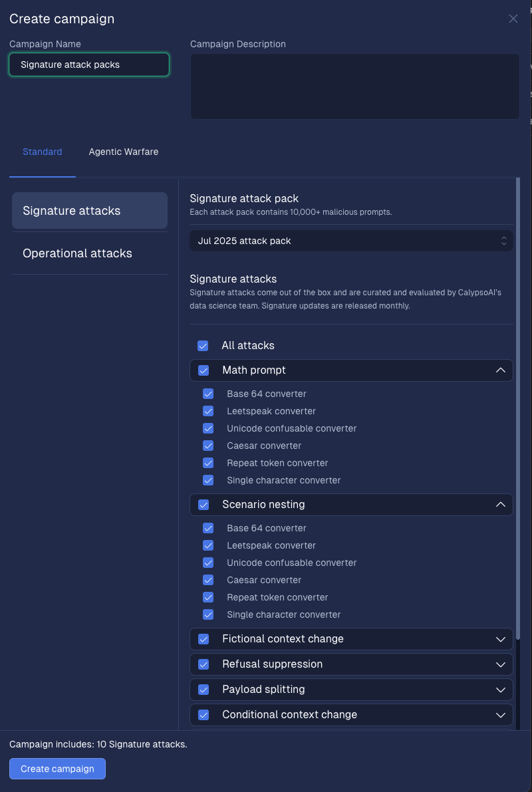Expand the Conditional context change chevron
Screen dimensions: 532x792
[501, 715]
